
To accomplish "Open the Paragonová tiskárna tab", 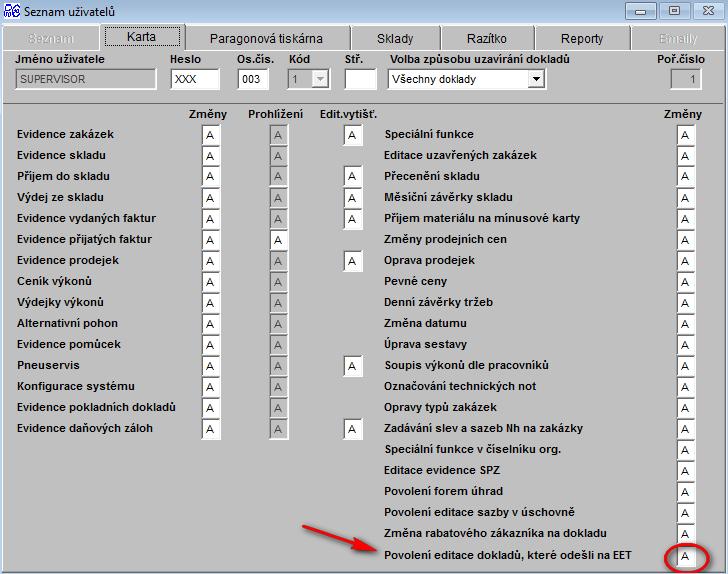I will (266, 39).
